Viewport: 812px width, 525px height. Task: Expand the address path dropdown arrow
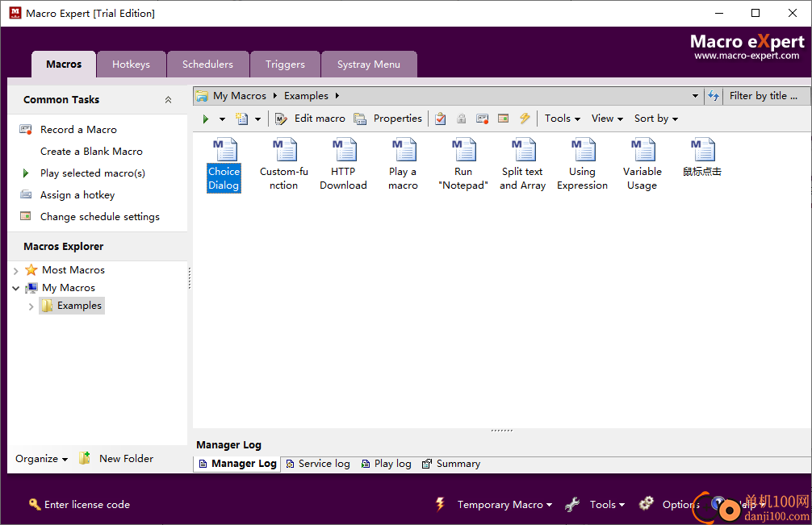(x=695, y=96)
